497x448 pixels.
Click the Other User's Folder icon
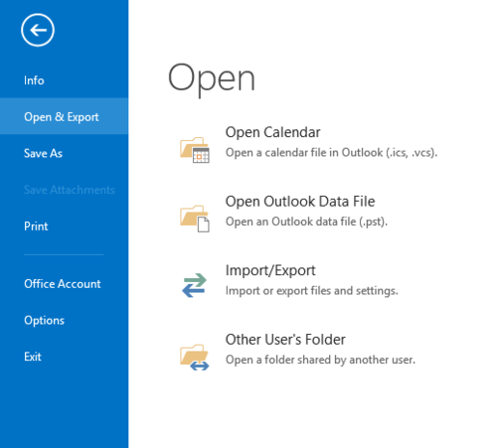(195, 357)
